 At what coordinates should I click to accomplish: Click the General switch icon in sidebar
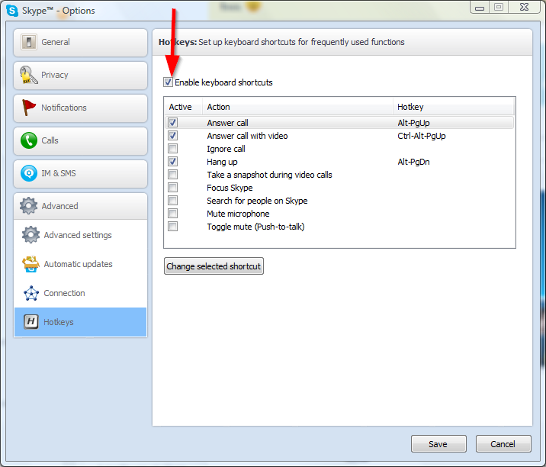(29, 42)
